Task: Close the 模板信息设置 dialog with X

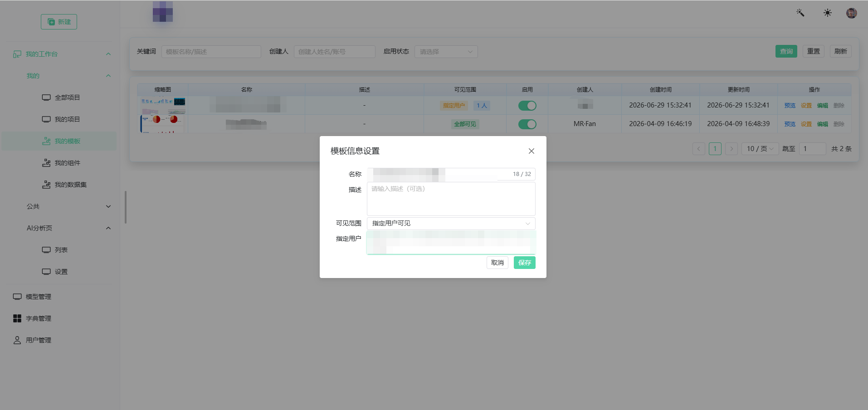Action: tap(532, 151)
